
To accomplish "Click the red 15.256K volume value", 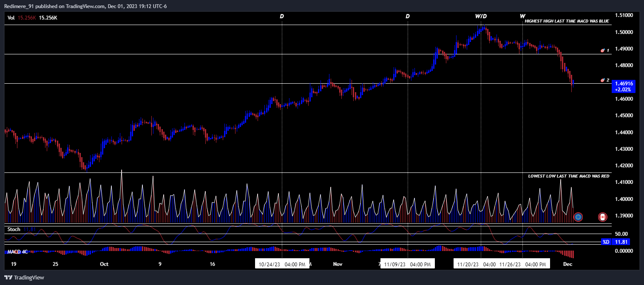I will tap(26, 18).
